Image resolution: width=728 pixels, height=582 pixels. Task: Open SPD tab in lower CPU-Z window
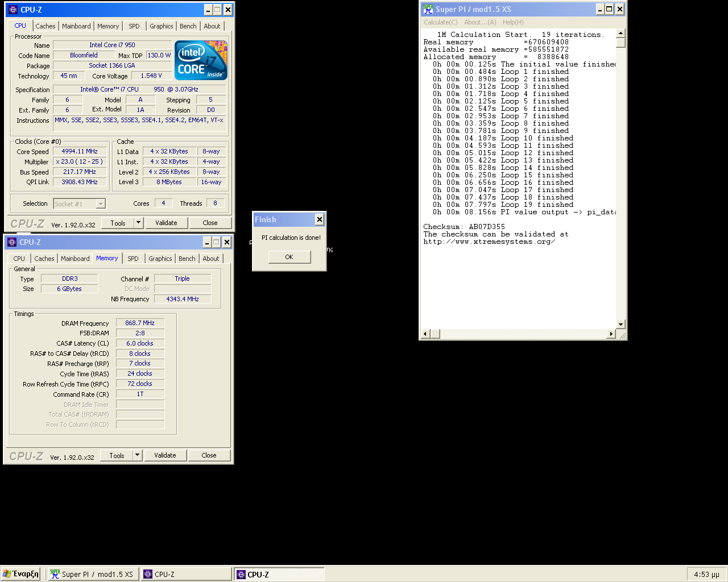pos(133,259)
